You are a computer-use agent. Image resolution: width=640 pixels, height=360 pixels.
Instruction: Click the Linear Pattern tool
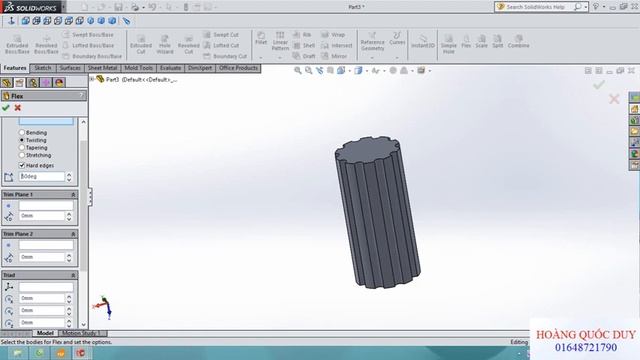pyautogui.click(x=280, y=41)
